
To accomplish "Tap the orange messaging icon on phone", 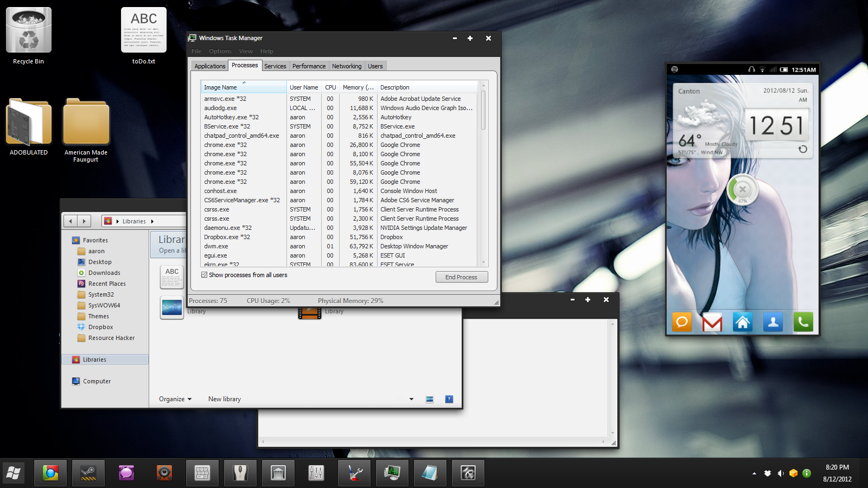I will 682,322.
